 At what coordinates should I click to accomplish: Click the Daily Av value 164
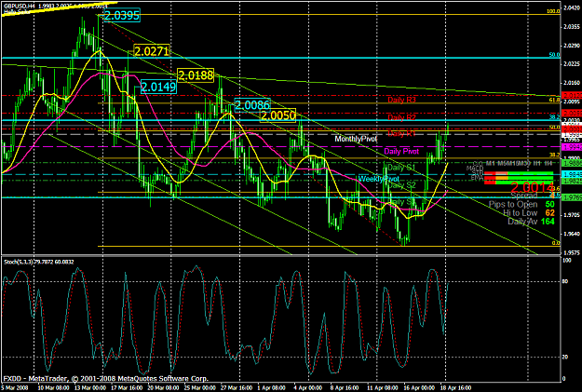548,222
